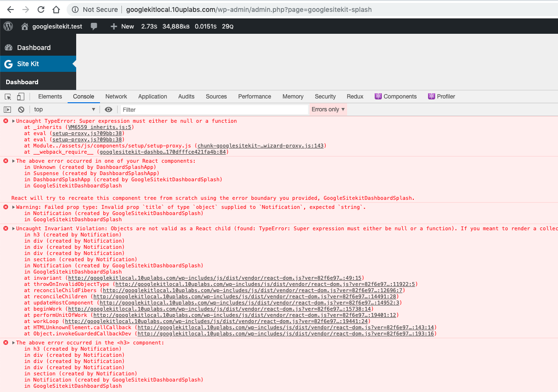Expand the error in h3 component entry
Image resolution: width=558 pixels, height=392 pixels.
tap(13, 343)
